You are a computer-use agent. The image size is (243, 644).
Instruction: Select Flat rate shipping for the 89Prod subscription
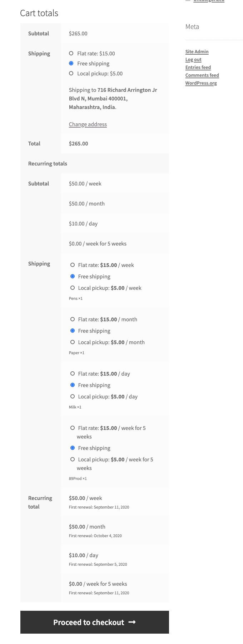(x=73, y=428)
